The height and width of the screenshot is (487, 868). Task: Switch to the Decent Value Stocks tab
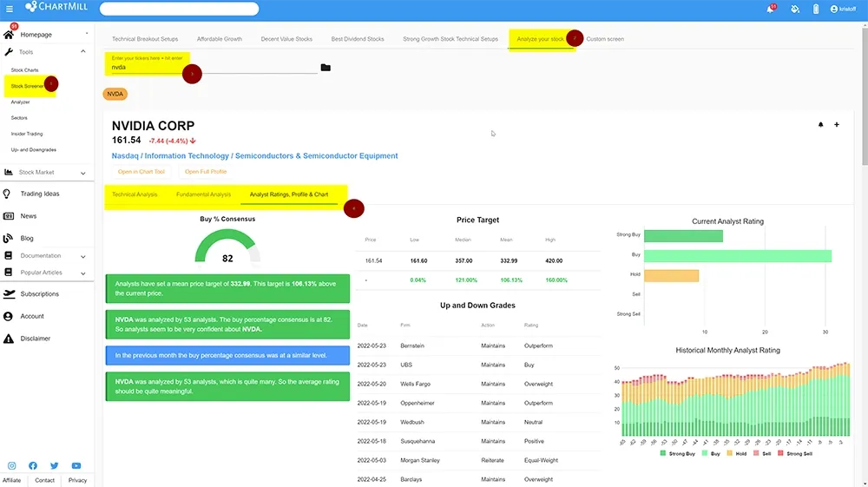point(286,39)
